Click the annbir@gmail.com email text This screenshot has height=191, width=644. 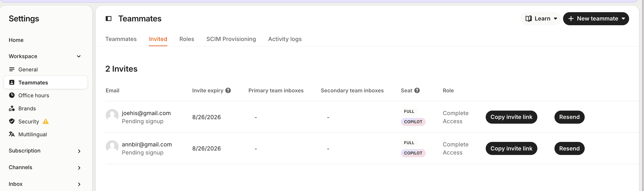click(147, 144)
